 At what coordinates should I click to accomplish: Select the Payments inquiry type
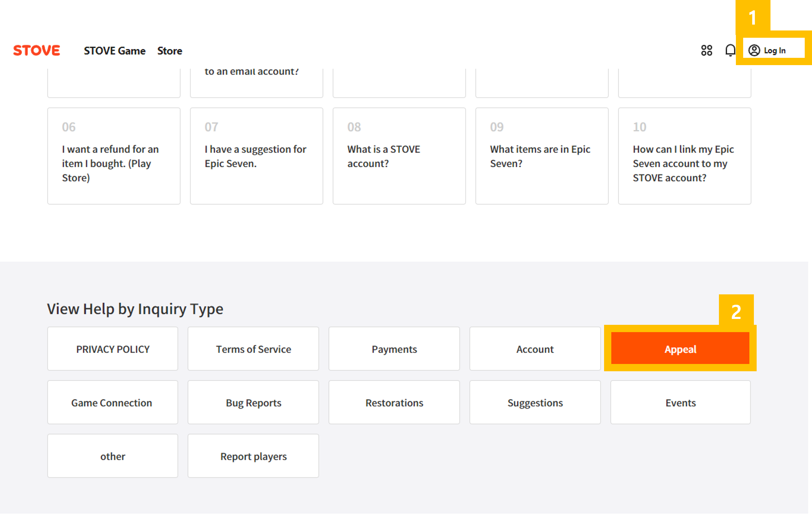[x=394, y=349]
